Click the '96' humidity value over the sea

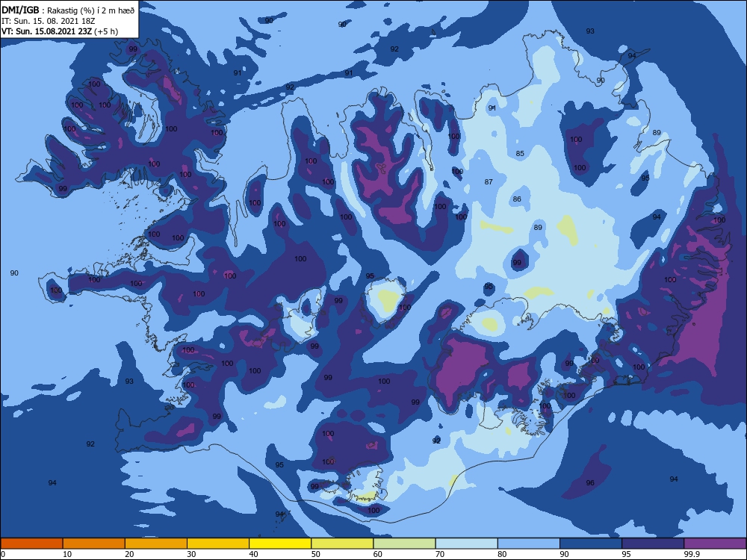point(590,483)
